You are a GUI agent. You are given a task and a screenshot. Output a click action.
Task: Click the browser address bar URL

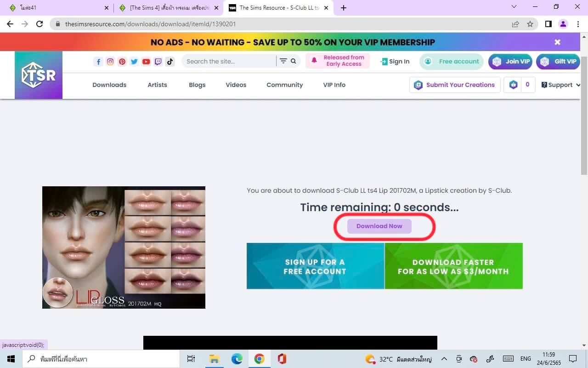(151, 24)
